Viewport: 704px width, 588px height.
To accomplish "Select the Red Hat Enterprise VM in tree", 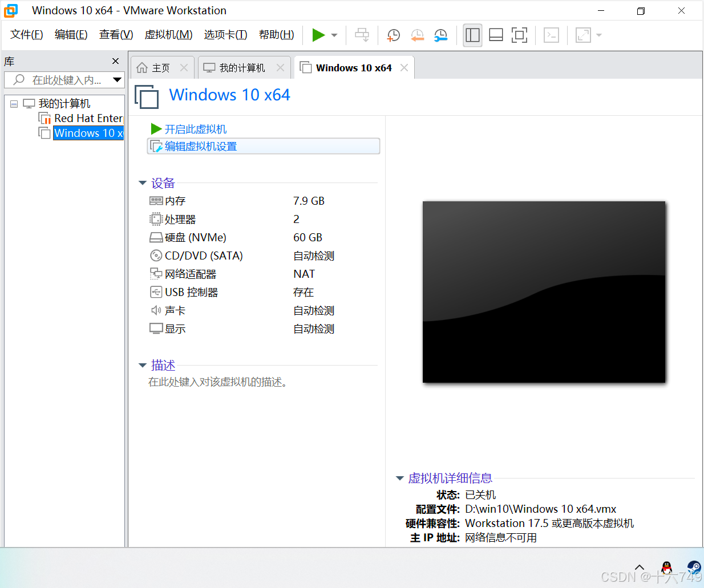I will 88,118.
